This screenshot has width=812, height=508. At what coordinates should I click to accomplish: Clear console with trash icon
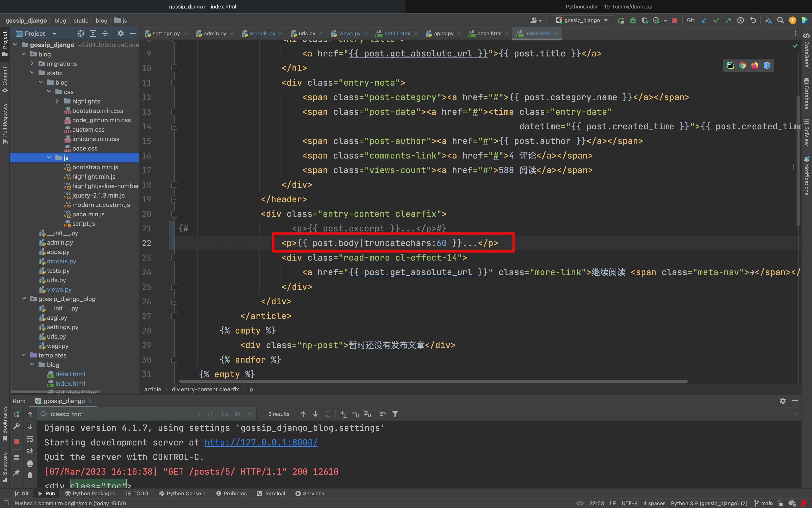tap(30, 475)
